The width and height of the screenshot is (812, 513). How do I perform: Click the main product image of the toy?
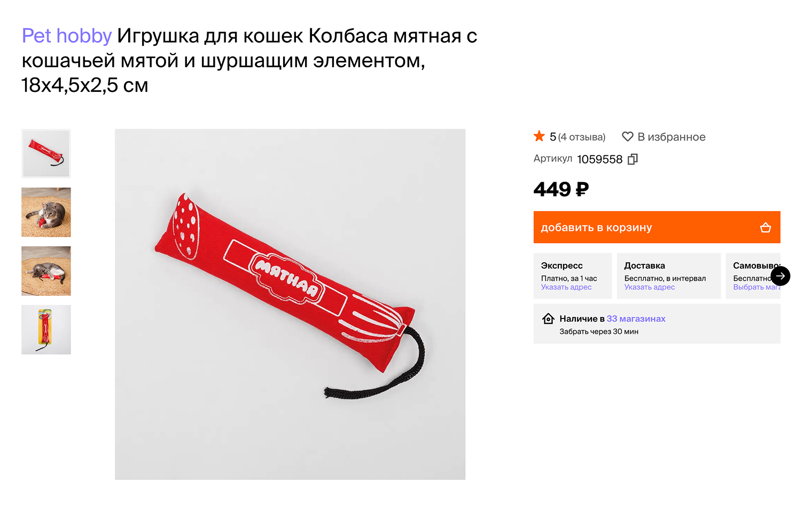pyautogui.click(x=290, y=304)
